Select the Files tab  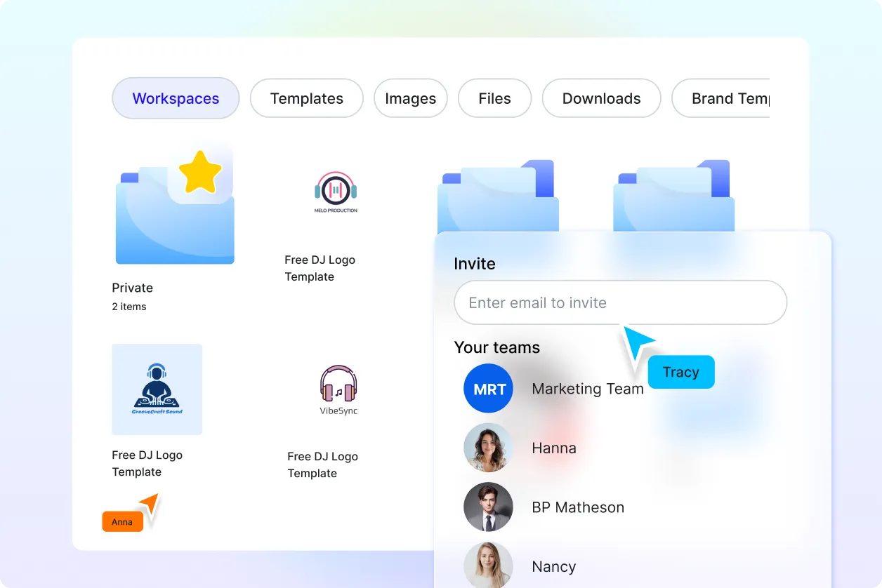494,98
